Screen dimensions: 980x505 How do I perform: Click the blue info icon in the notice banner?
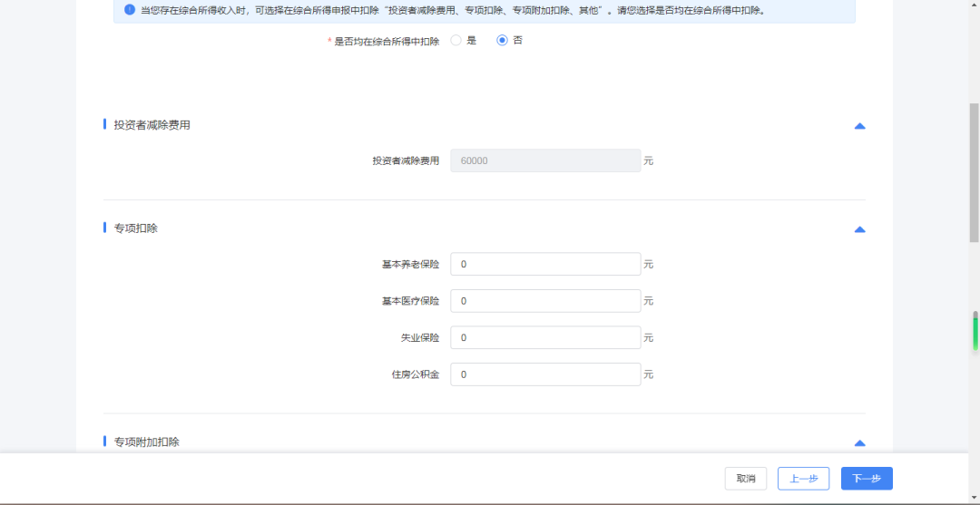130,10
